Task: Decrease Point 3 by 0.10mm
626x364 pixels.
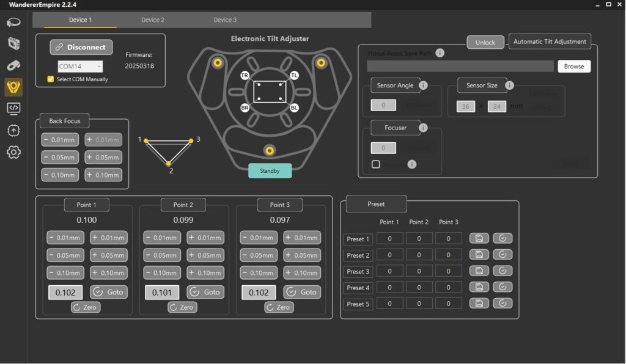Action: (x=259, y=273)
